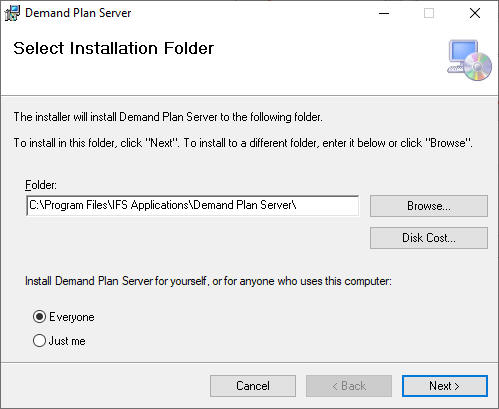
Task: Close the Demand Plan Server installer window
Action: click(475, 13)
